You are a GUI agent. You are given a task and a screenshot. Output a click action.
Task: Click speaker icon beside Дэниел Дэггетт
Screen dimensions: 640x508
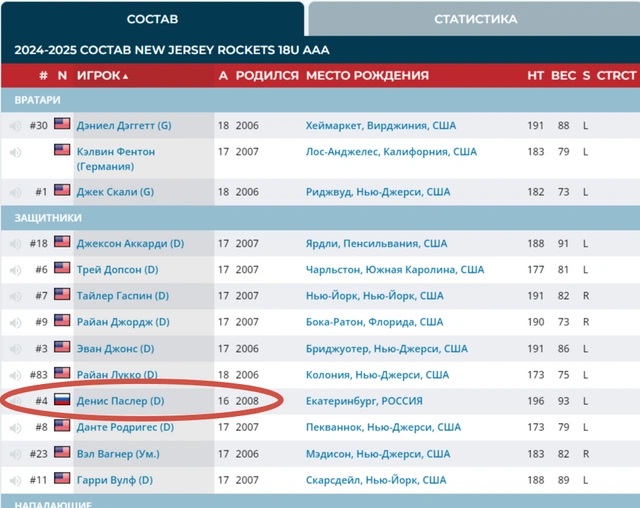point(15,125)
